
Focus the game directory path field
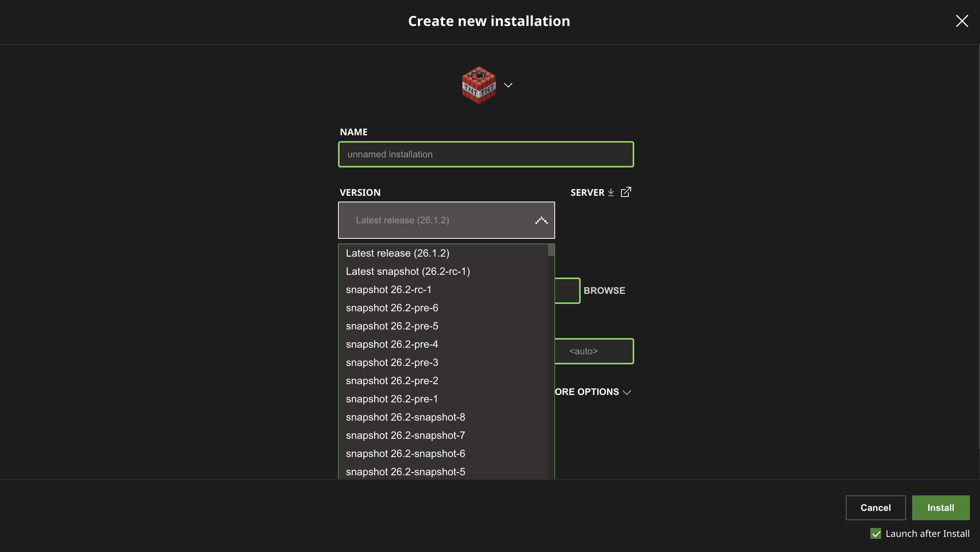(x=567, y=291)
